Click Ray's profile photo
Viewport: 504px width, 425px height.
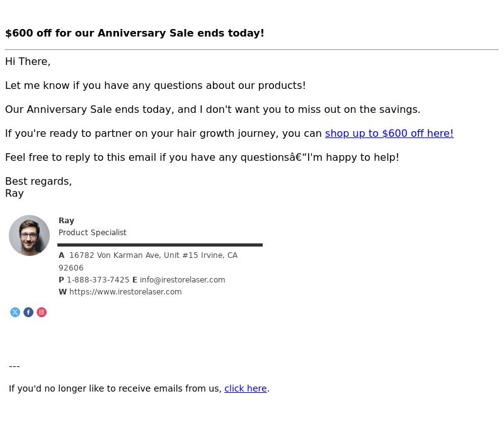click(29, 235)
